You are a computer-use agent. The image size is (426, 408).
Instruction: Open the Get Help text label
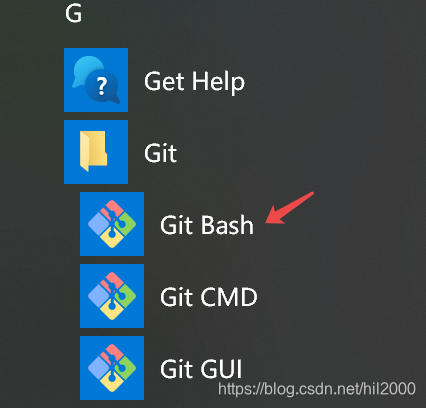coord(194,82)
